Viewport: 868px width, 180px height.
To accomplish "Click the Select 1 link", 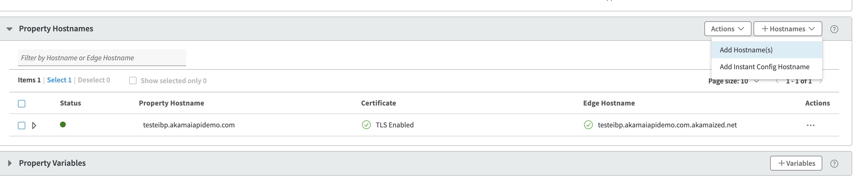I will 59,80.
